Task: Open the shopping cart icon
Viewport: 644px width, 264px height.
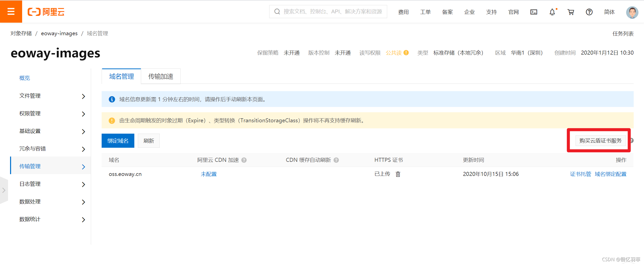Action: [571, 12]
